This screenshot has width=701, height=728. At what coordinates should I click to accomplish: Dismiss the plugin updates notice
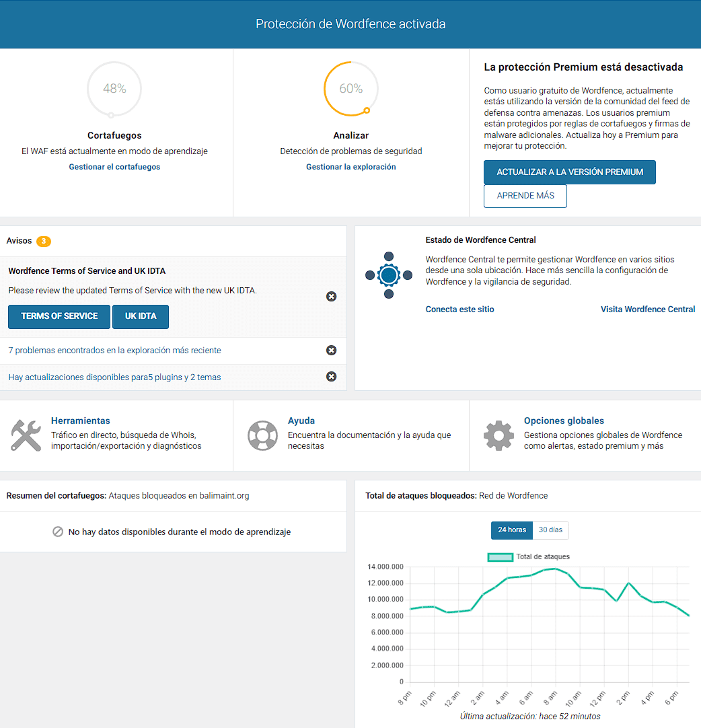click(331, 377)
